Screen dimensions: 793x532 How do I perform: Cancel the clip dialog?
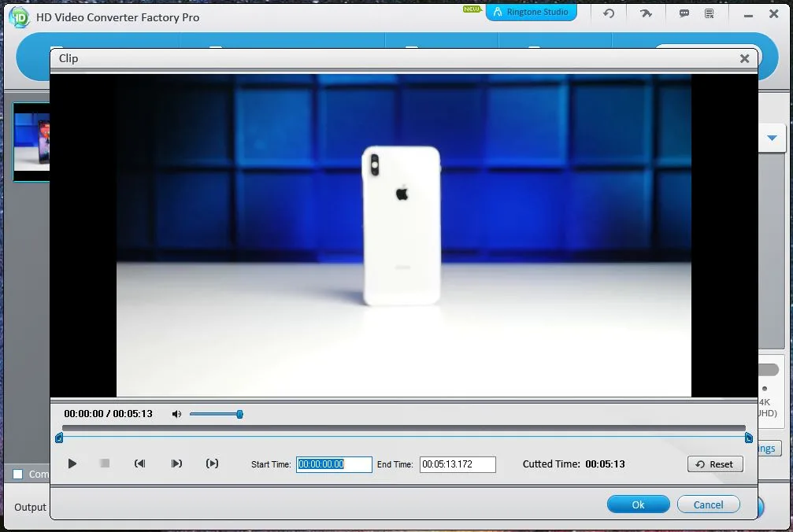click(708, 504)
